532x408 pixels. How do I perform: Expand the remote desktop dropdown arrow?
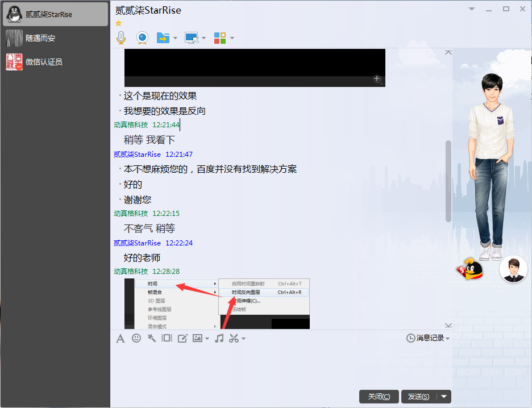pyautogui.click(x=203, y=38)
